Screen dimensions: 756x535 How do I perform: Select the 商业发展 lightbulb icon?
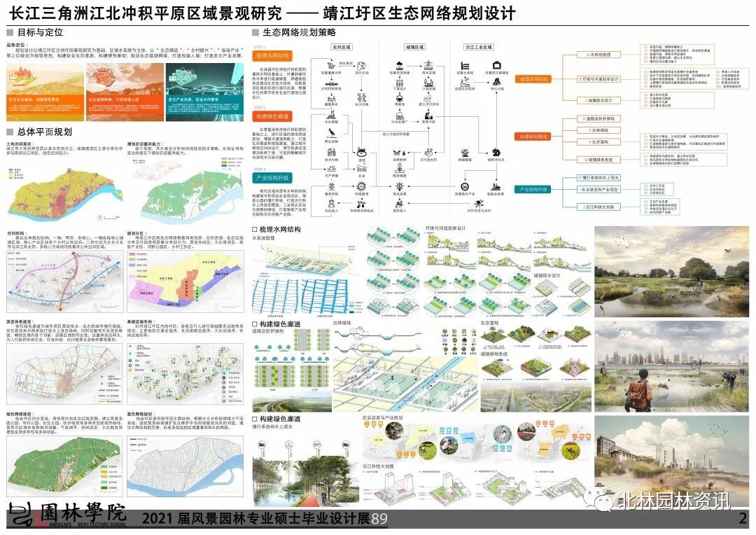tap(399, 187)
